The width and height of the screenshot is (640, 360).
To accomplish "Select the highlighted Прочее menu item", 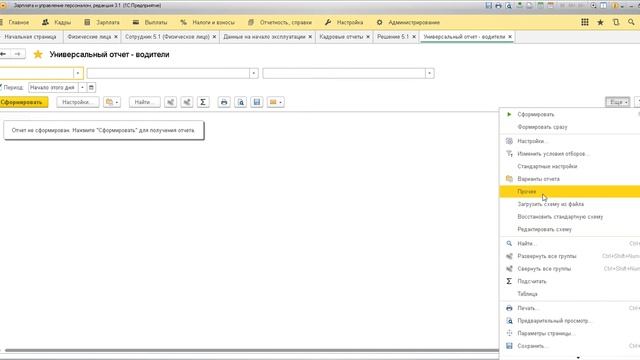I will click(570, 191).
